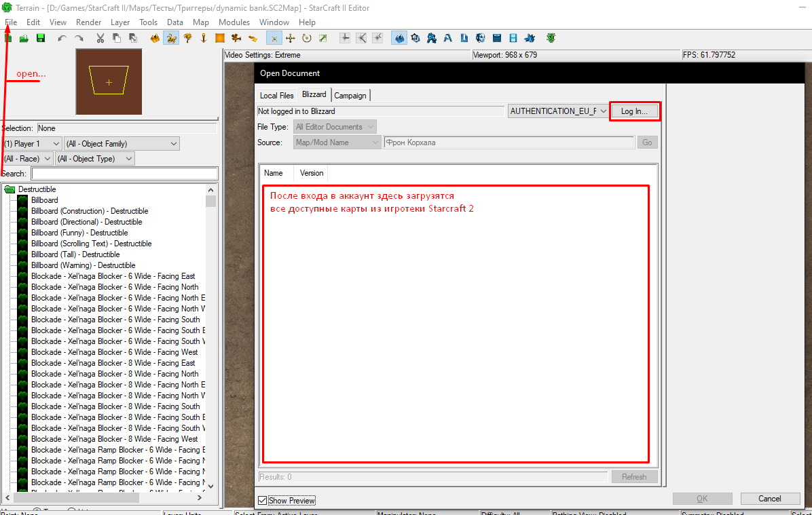Toggle the first grid display icon

pos(345,38)
